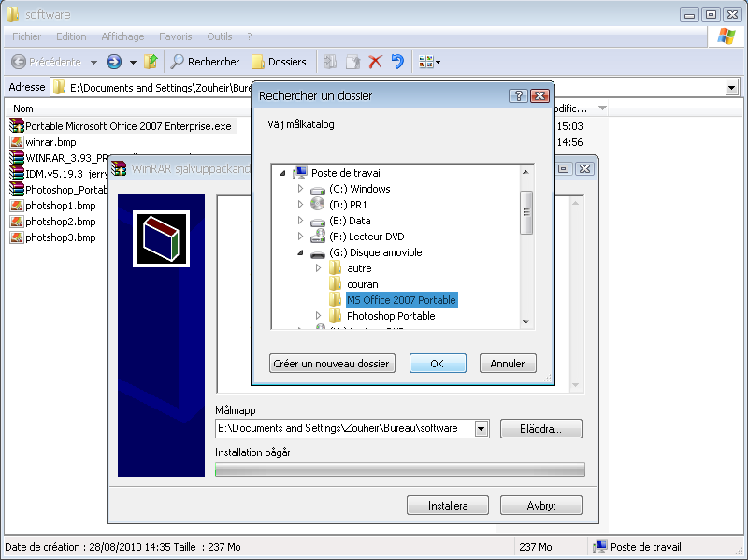
Task: Click the Installera button
Action: [x=448, y=506]
